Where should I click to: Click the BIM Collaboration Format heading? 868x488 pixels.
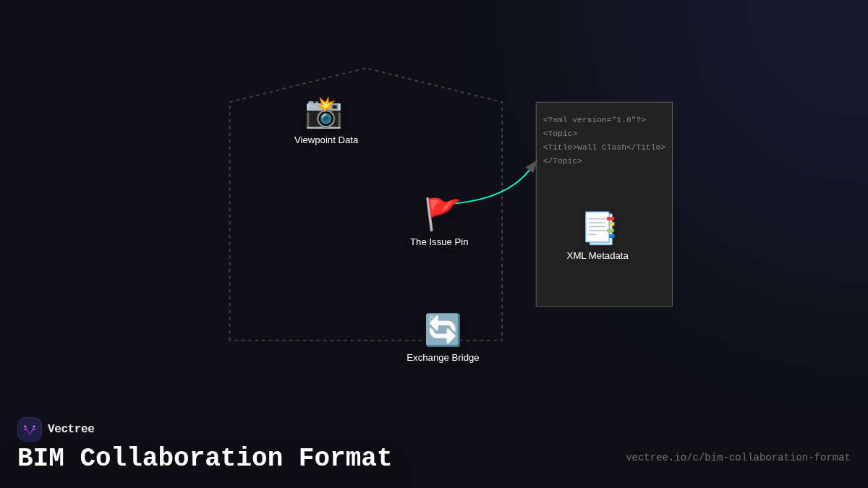[x=205, y=458]
